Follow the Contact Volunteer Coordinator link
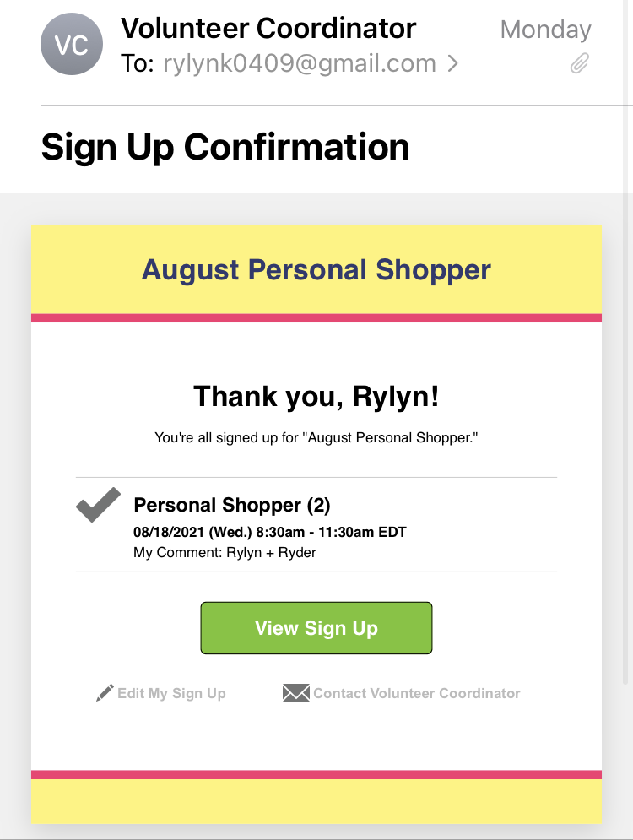 417,694
